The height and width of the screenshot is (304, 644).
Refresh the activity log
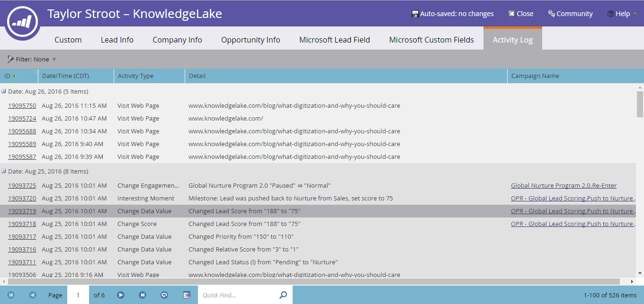[x=164, y=295]
